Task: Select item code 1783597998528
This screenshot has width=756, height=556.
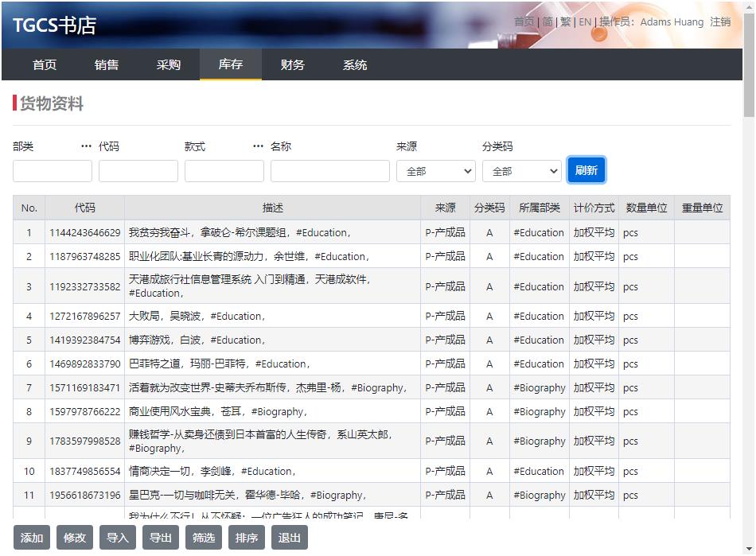Action: [85, 441]
